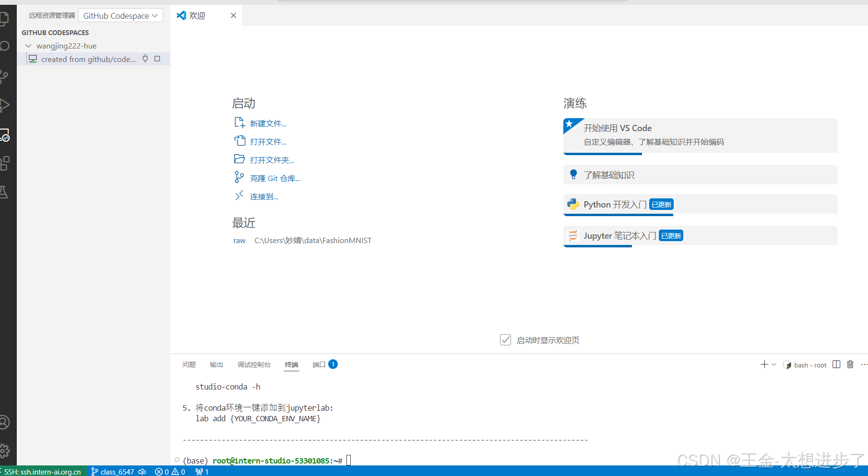Open the Run and Debug icon
This screenshot has height=476, width=868.
point(4,105)
